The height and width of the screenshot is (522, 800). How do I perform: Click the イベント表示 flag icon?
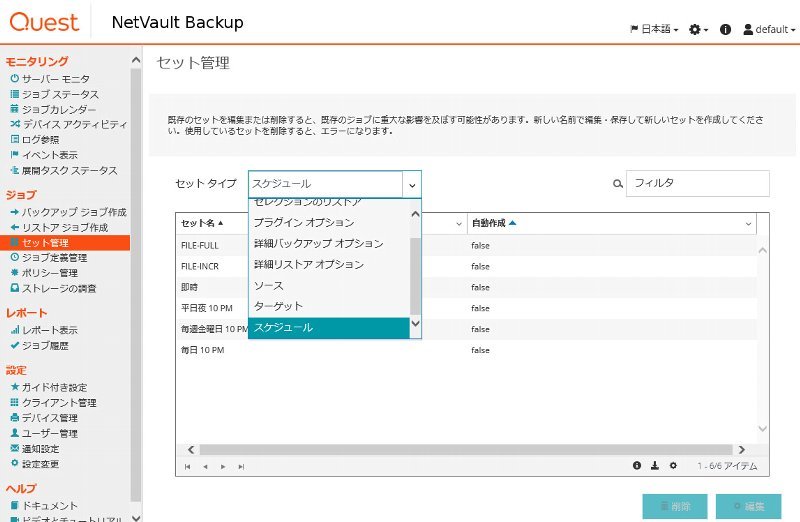[14, 154]
